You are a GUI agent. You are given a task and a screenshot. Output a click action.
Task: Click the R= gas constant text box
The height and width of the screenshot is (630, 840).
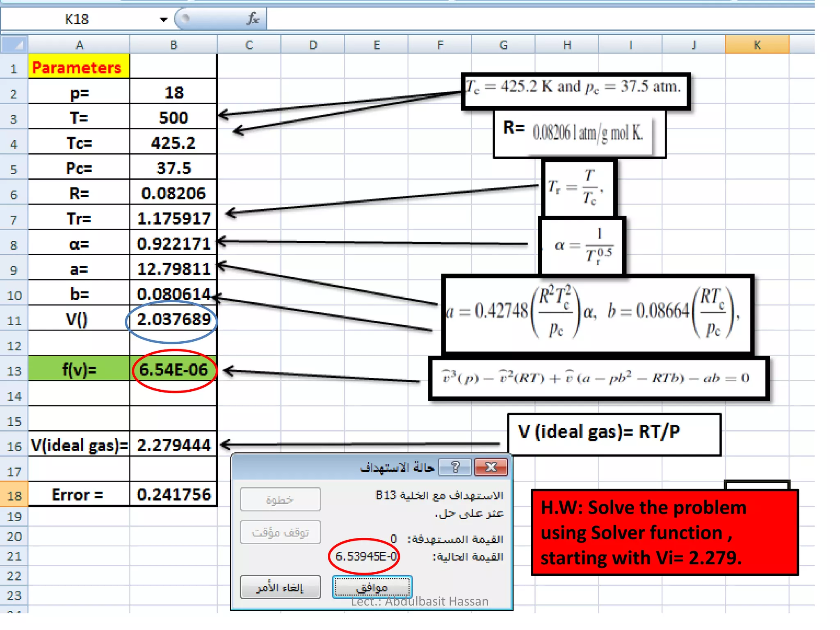coord(579,134)
